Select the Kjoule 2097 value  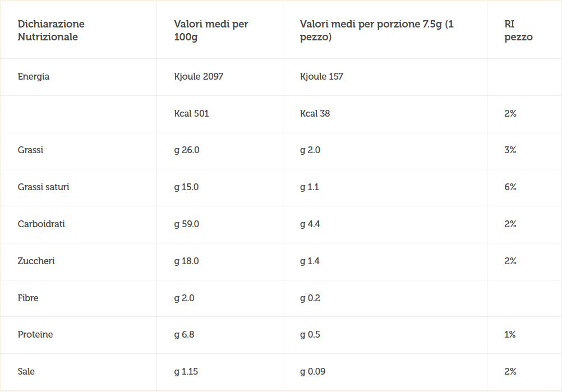(199, 76)
